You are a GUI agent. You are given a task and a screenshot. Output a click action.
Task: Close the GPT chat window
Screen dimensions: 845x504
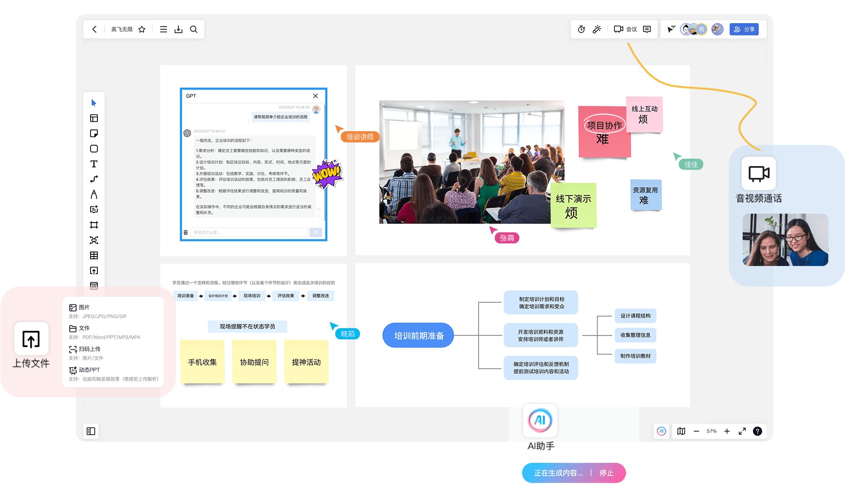point(316,96)
